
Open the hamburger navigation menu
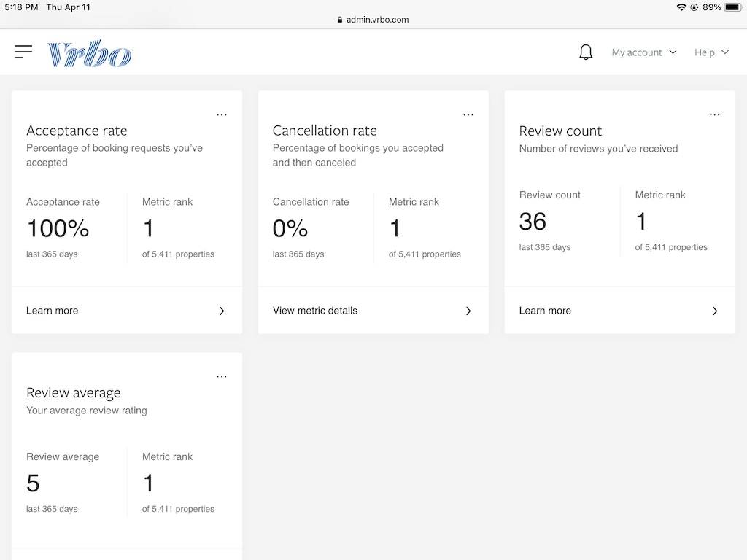[23, 52]
